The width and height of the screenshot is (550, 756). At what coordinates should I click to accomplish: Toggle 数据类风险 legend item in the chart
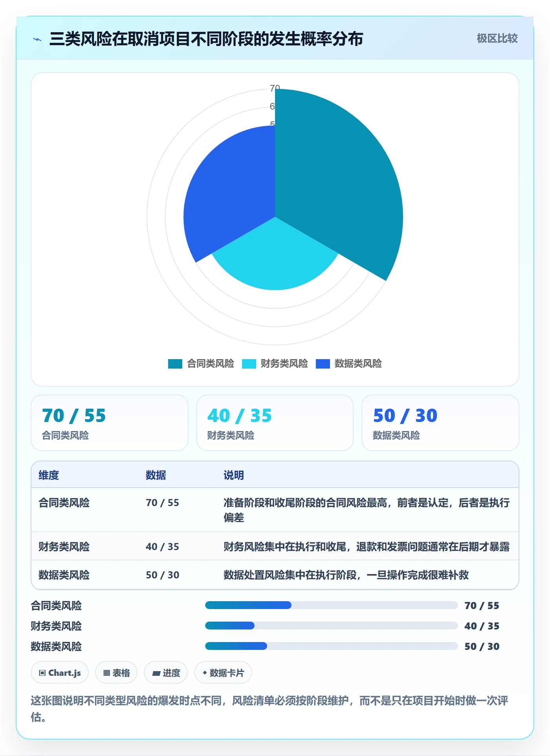[x=349, y=363]
